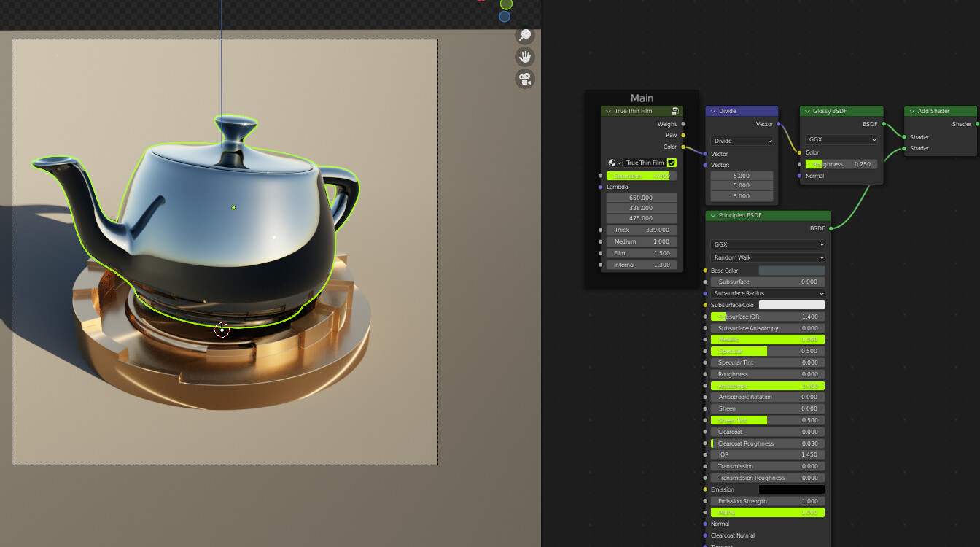Click the Principled BSDF output socket
980x547 pixels.
pos(831,228)
